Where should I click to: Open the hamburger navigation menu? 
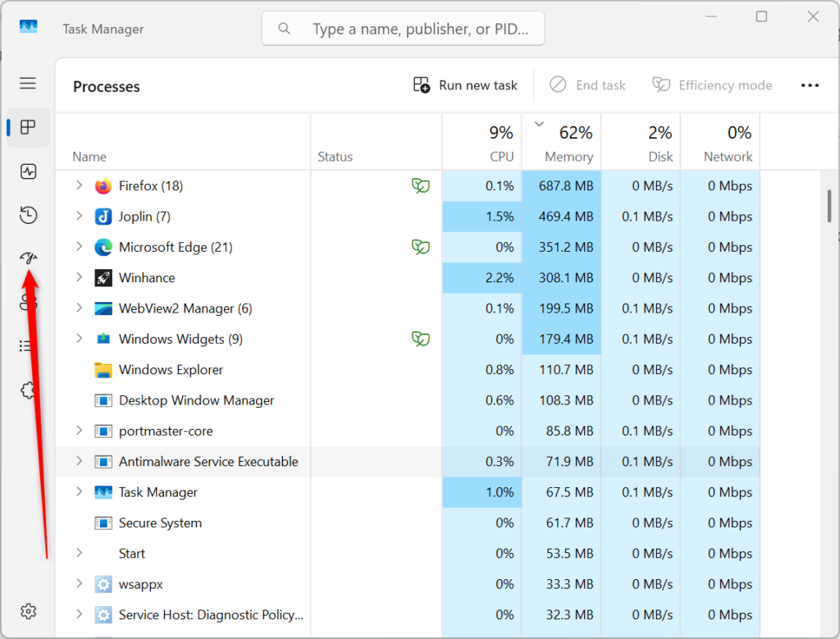tap(27, 83)
